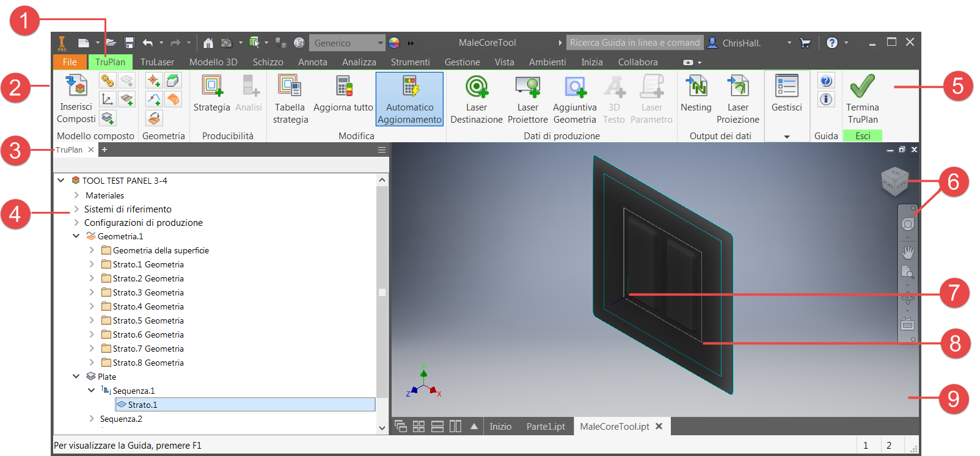Viewport: 980px width, 456px height.
Task: Expand the Materiales node
Action: click(76, 195)
